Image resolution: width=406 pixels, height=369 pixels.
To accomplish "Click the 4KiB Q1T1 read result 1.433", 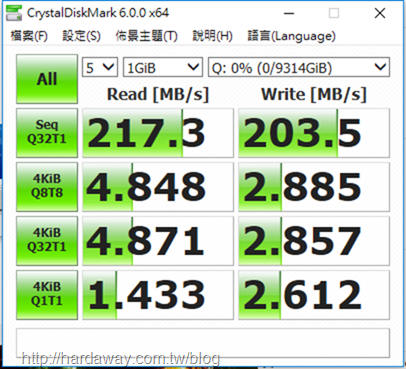I will (158, 295).
